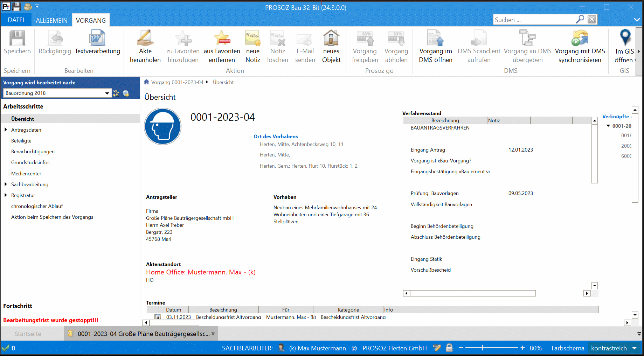Close the 0001-2023-04 document tab

pos(213,334)
